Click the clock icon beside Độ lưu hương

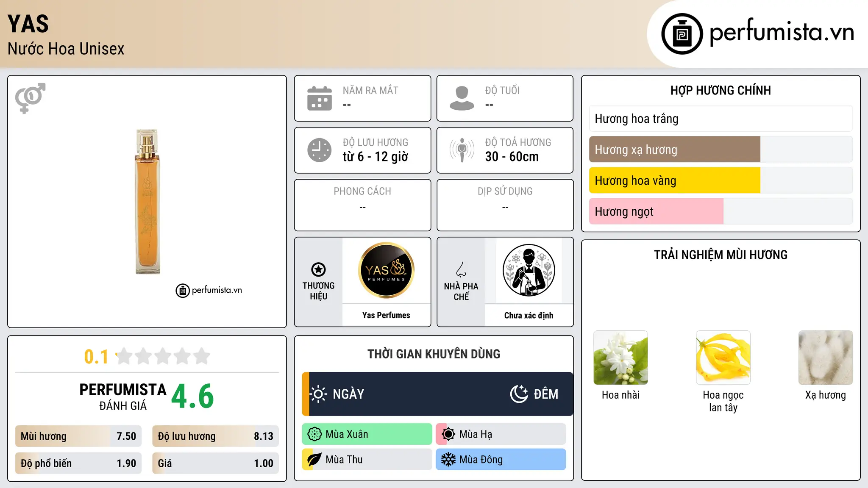320,150
